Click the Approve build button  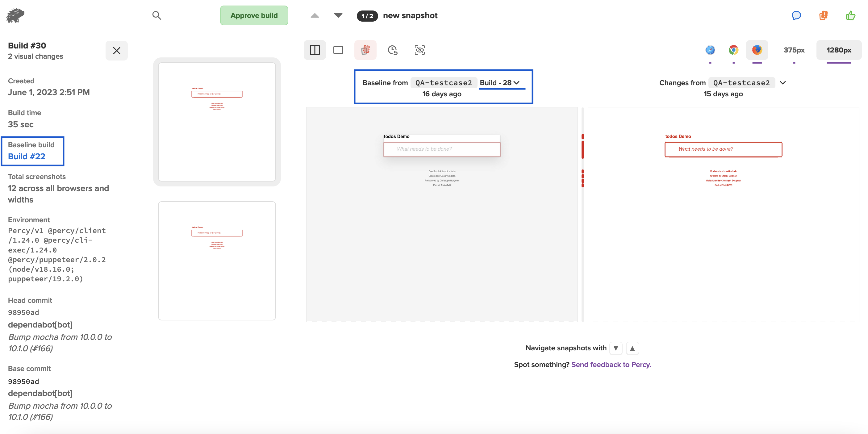click(254, 15)
